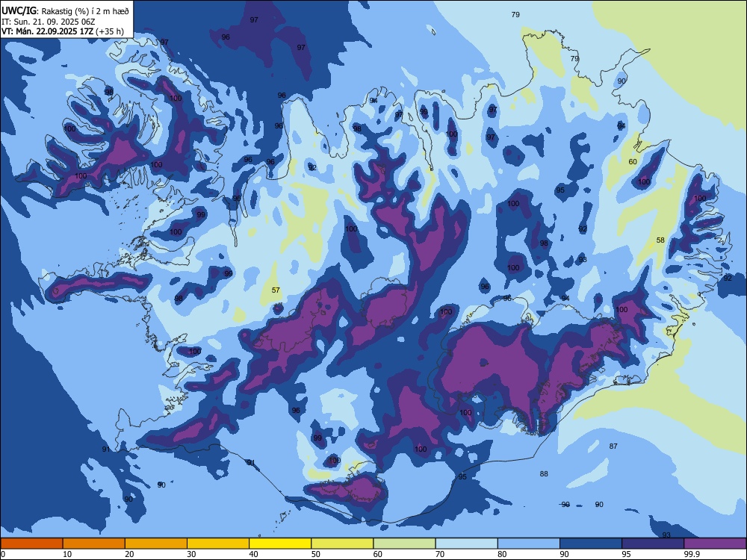Click the map value '57'

(x=276, y=290)
